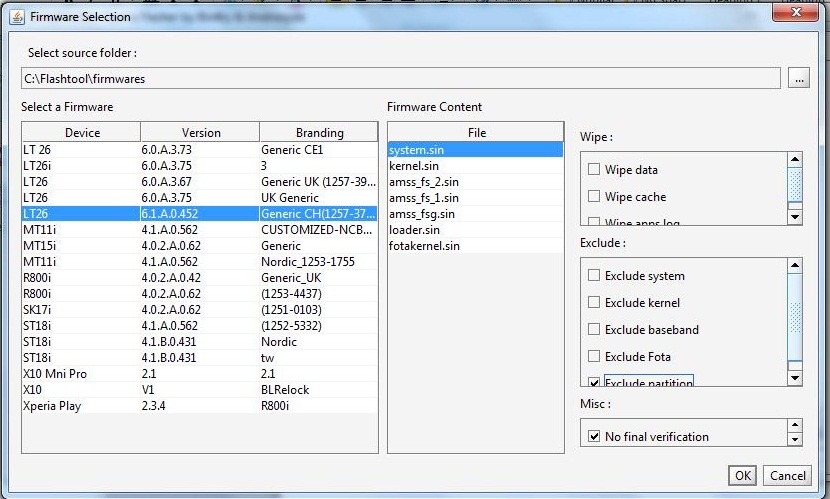Viewport: 830px width, 499px height.
Task: Enable the Wipe data checkbox
Action: [595, 170]
